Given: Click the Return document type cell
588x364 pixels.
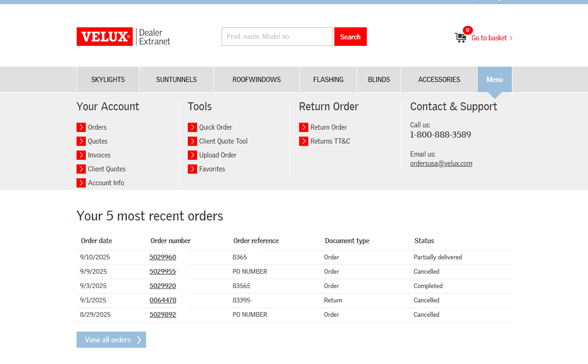Looking at the screenshot, I should coord(333,300).
